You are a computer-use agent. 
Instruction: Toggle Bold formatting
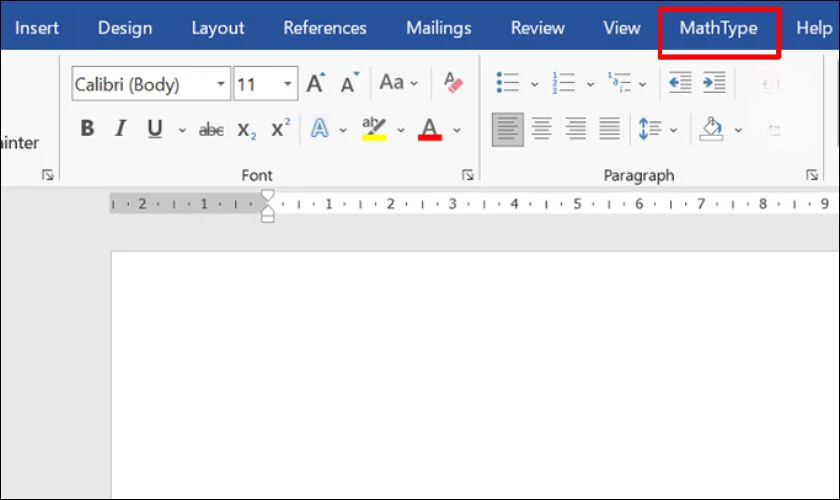click(x=87, y=129)
